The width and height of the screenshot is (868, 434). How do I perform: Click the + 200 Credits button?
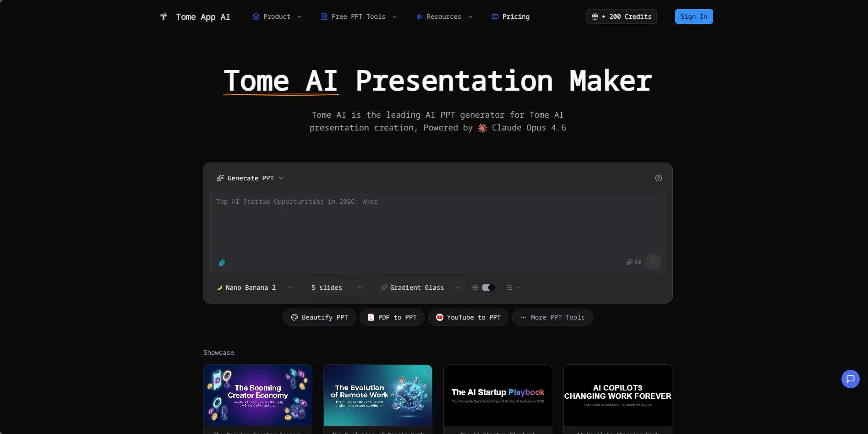click(622, 16)
